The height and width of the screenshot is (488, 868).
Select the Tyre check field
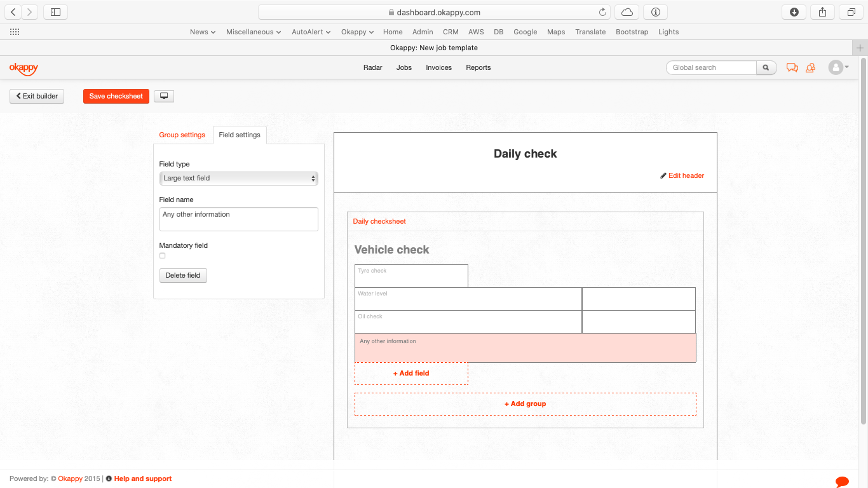point(411,276)
